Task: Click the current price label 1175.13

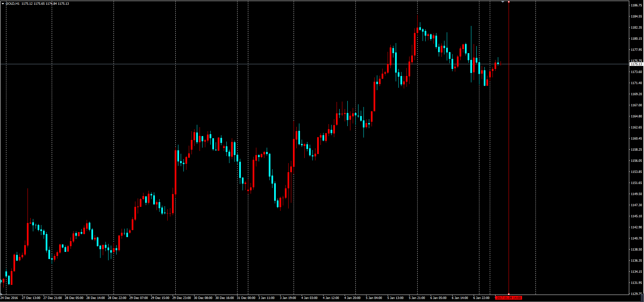Action: click(x=636, y=64)
